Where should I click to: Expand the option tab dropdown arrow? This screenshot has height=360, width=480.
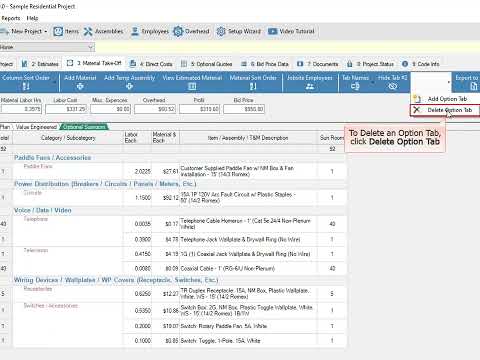tap(448, 82)
